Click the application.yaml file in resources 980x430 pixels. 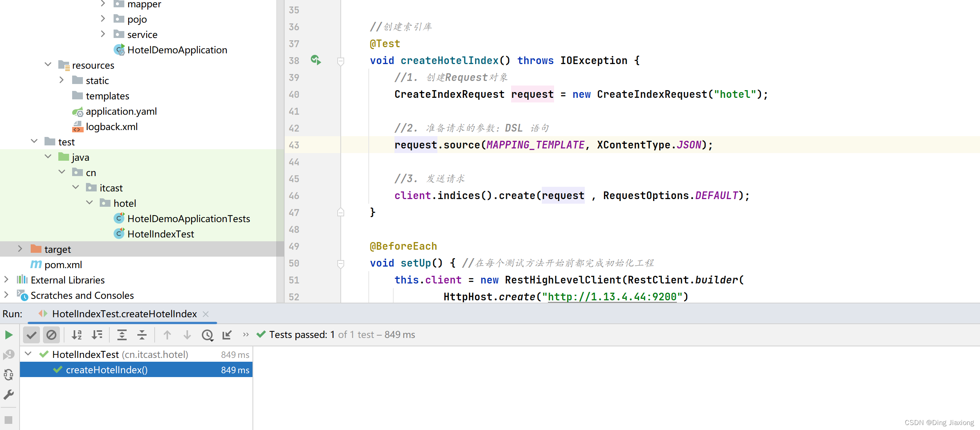121,110
